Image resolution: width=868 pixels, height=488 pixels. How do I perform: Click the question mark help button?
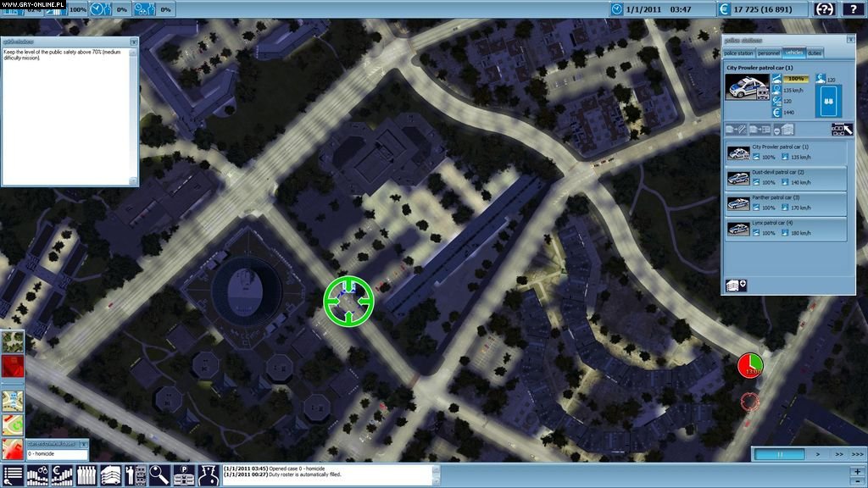[x=853, y=8]
